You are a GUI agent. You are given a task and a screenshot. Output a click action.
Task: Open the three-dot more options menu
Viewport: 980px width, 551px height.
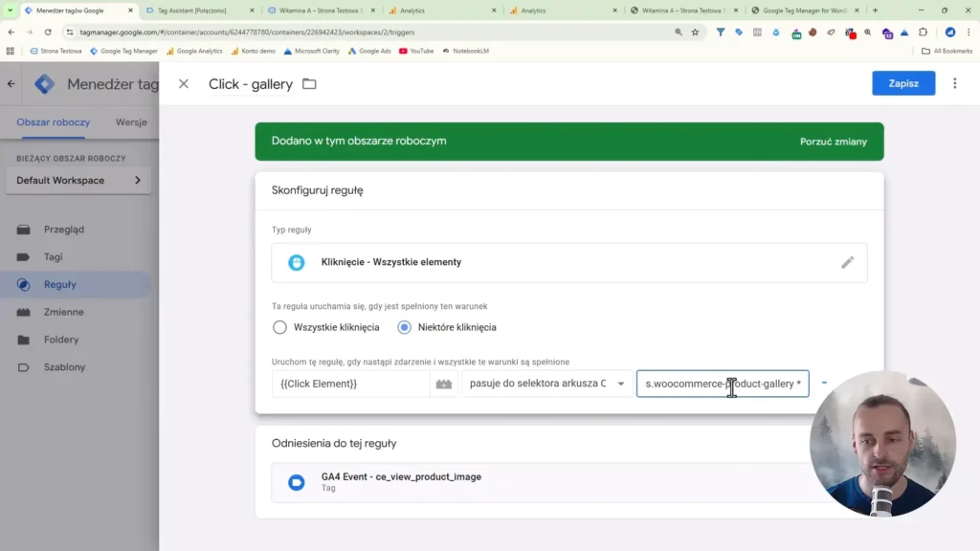pos(954,83)
